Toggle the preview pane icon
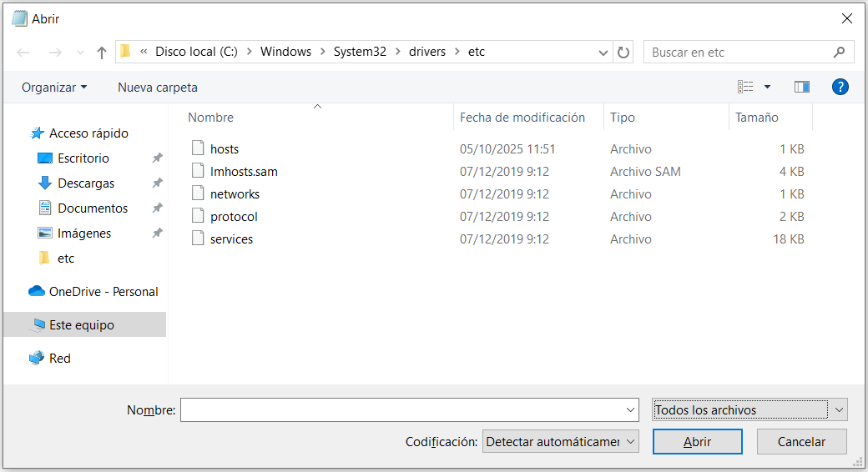The height and width of the screenshot is (472, 868). (x=802, y=87)
